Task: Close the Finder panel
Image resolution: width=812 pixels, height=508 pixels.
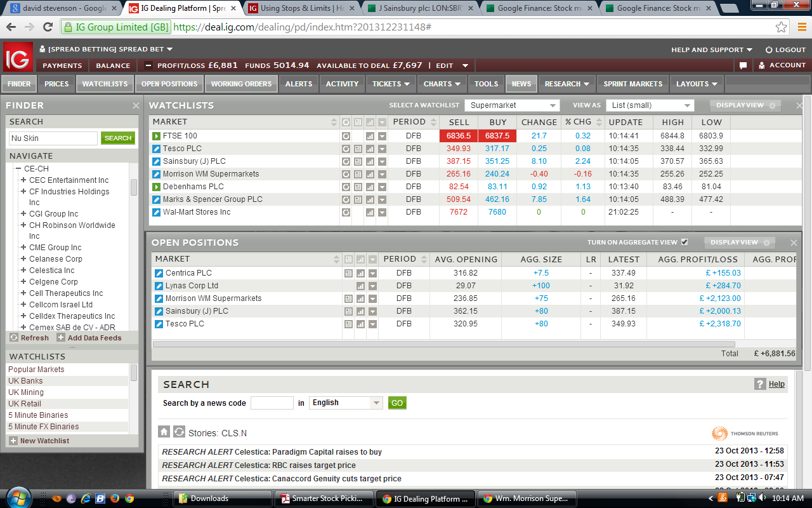Action: tap(136, 105)
